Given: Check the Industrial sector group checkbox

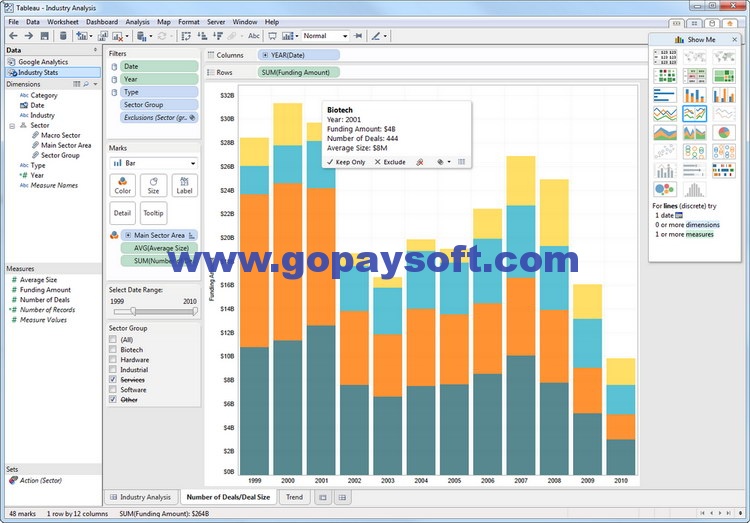Looking at the screenshot, I should pos(113,369).
